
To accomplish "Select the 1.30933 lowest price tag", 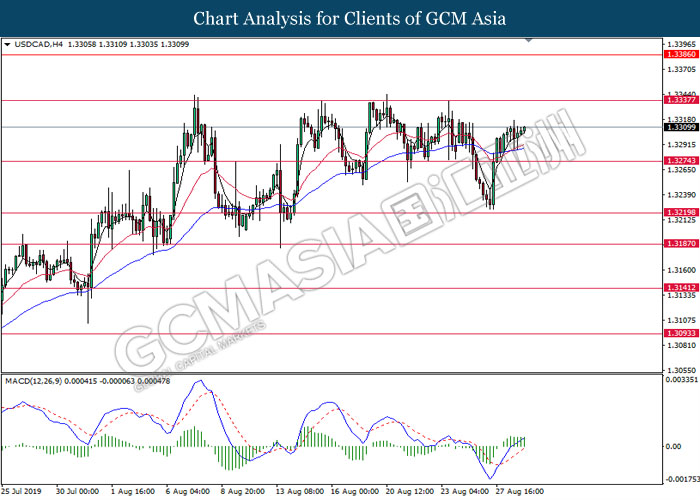I will 680,333.
